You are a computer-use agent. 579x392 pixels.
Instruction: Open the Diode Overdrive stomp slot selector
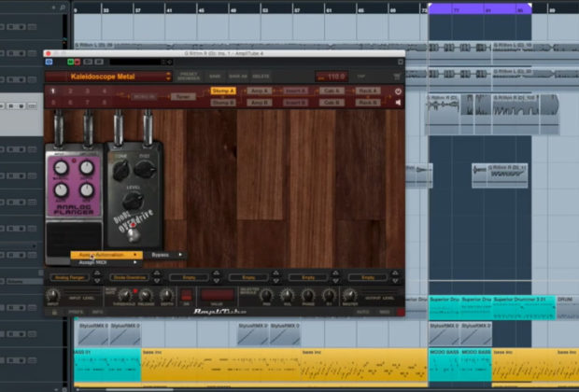(x=129, y=277)
